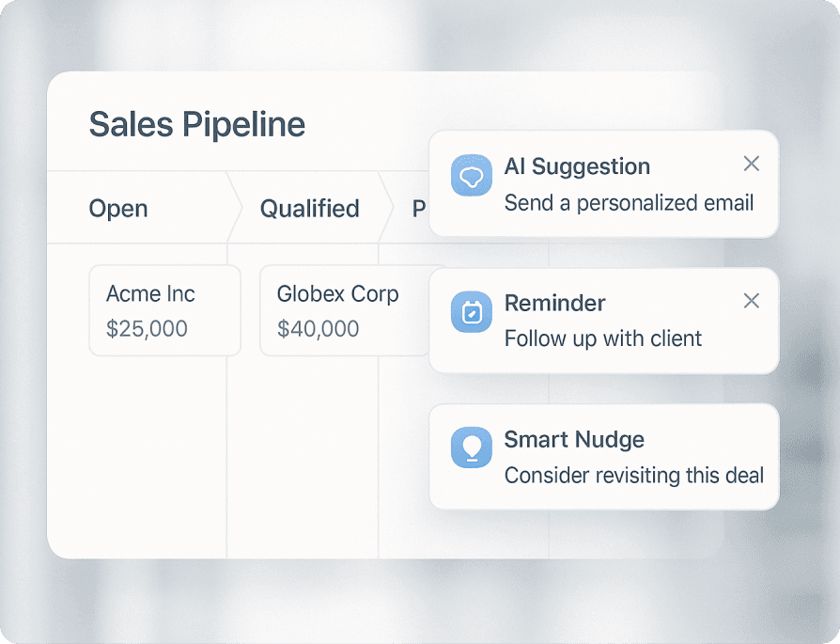Select the partially hidden third pipeline stage

pos(419,208)
